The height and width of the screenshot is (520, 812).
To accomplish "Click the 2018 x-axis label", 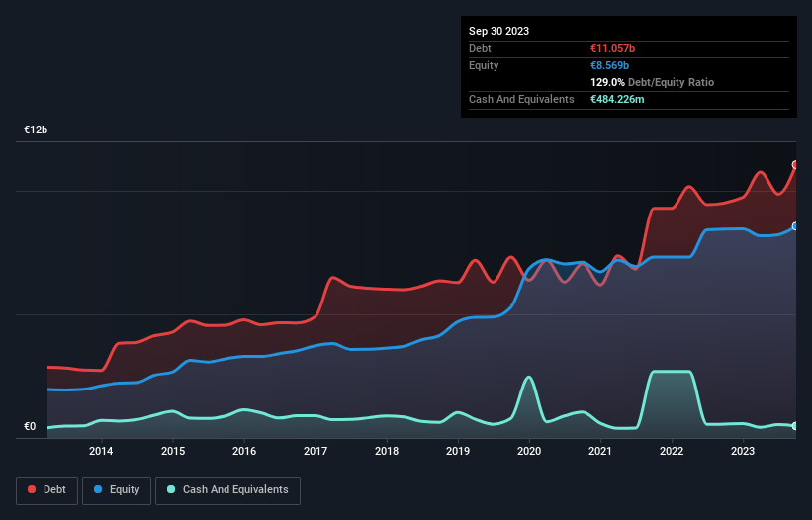I will point(387,451).
